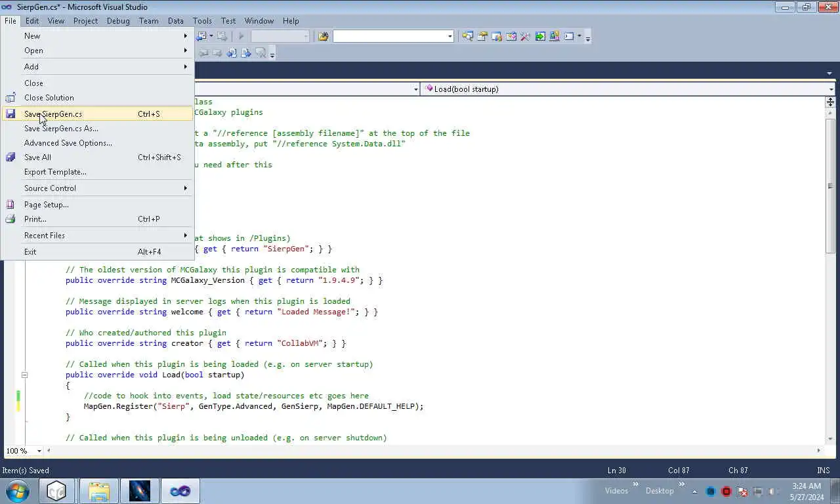Open the Find combo box dropdown arrow

click(x=450, y=36)
